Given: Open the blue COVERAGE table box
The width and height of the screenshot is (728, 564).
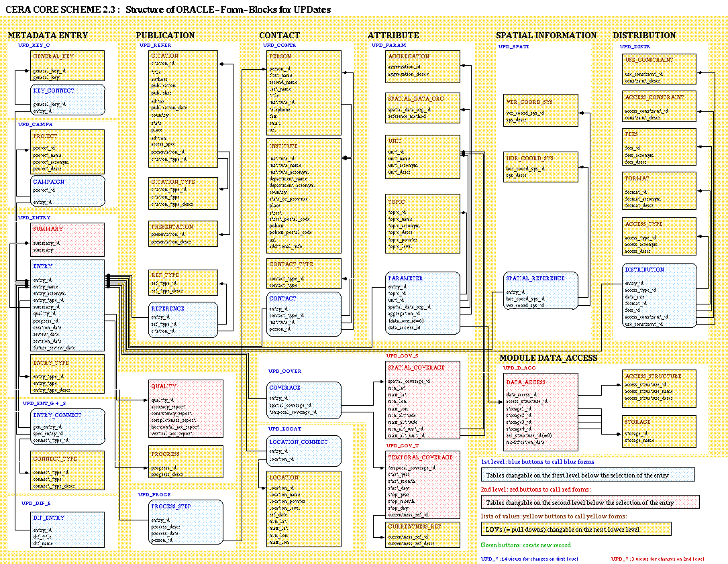Looking at the screenshot, I should pos(304,400).
